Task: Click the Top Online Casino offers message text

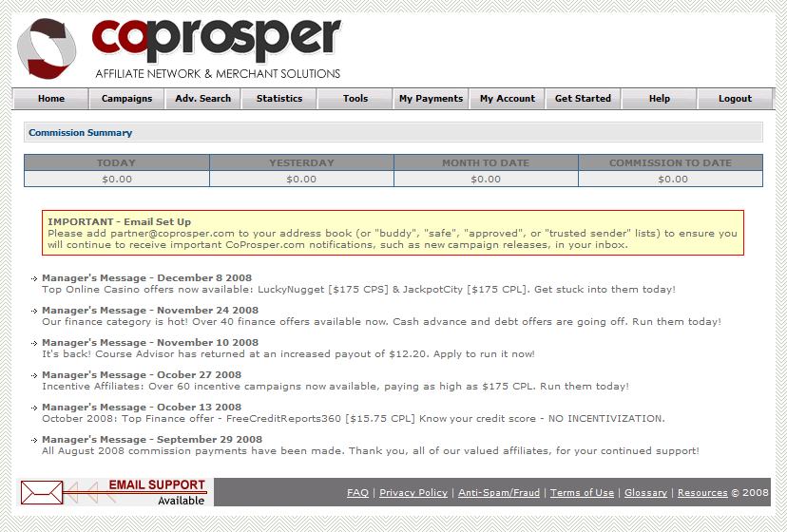Action: [359, 290]
